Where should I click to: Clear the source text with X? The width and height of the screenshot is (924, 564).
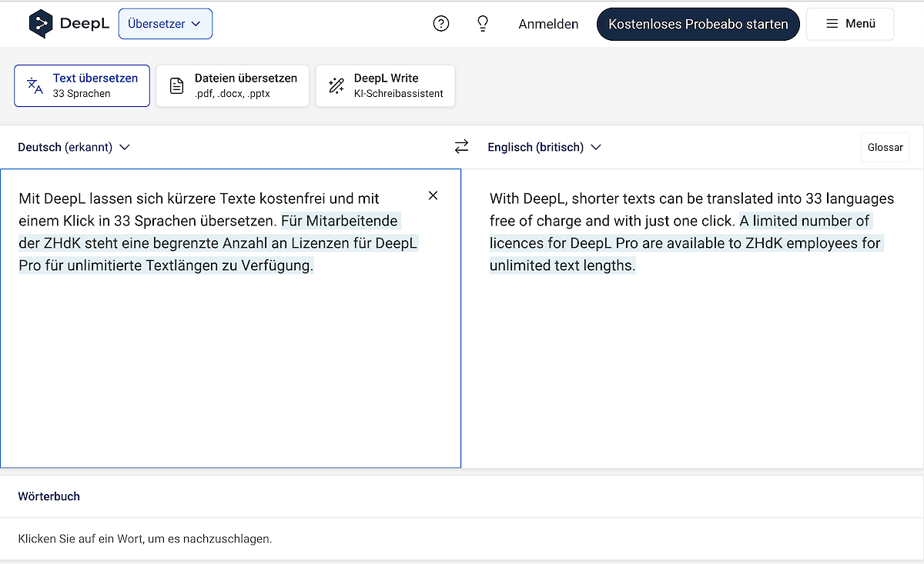point(433,195)
